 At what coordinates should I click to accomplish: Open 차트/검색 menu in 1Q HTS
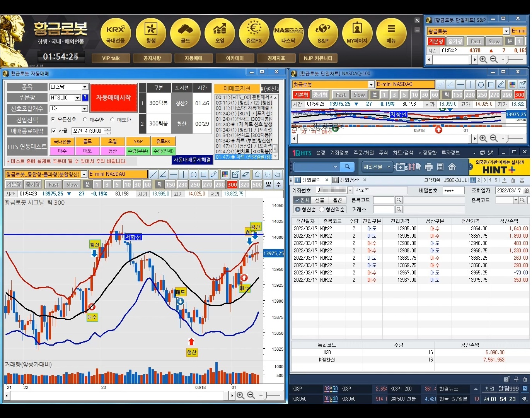coord(403,153)
